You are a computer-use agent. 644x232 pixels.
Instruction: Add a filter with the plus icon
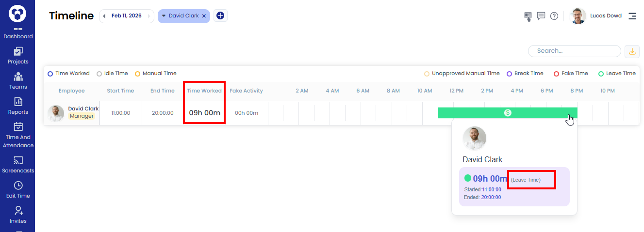pos(220,16)
